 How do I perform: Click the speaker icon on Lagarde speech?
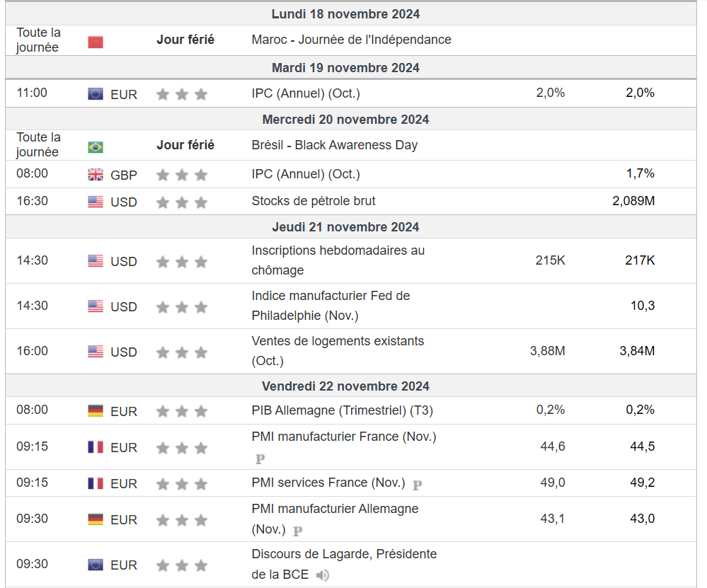[x=323, y=575]
